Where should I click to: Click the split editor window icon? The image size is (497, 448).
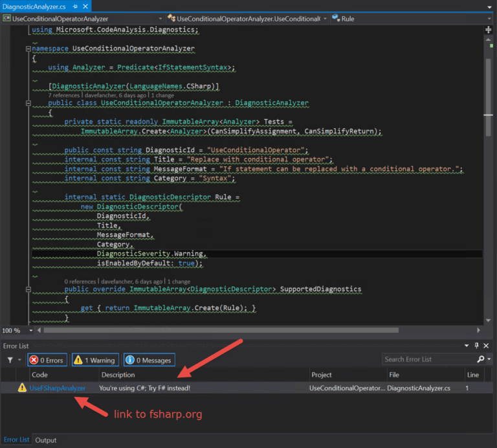(x=489, y=30)
